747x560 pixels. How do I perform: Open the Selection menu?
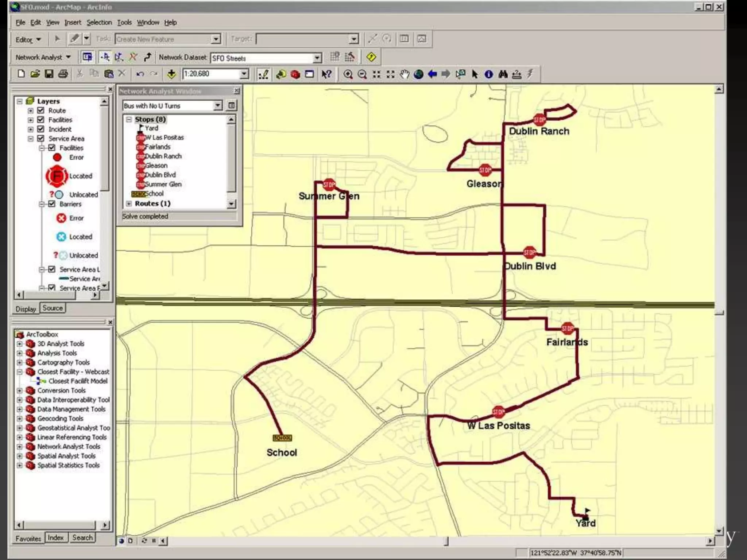[99, 22]
